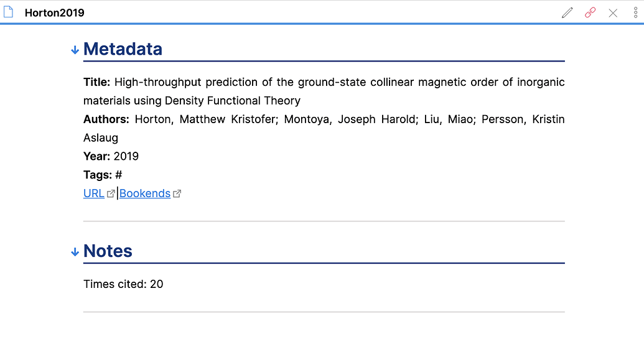Image resolution: width=644 pixels, height=347 pixels.
Task: Click the bold Title label
Action: (x=96, y=82)
